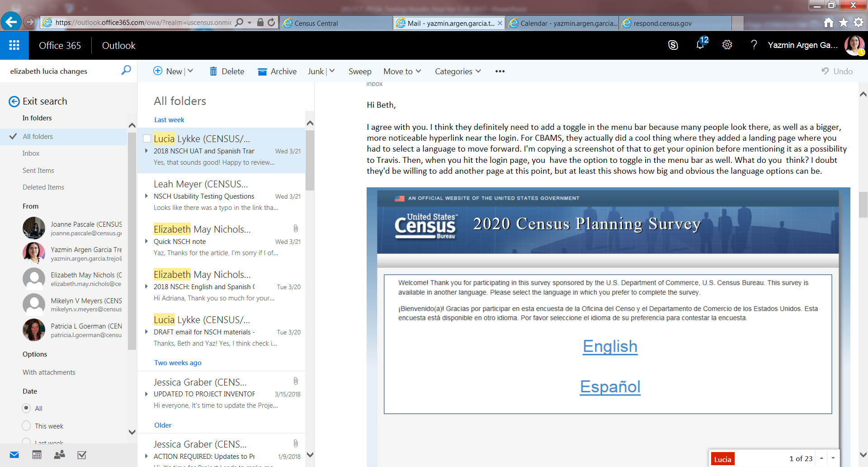Click paperclip on ACTION REQUIRED email

296,443
